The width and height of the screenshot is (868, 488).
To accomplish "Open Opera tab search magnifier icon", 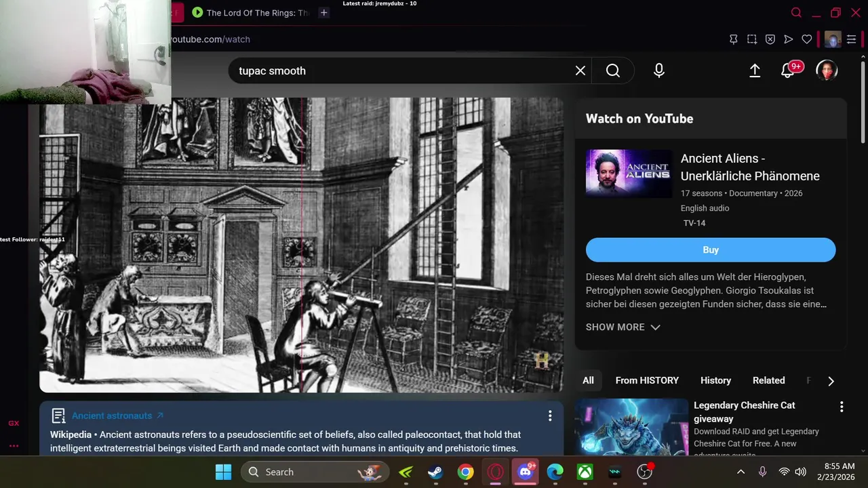I will click(x=797, y=12).
